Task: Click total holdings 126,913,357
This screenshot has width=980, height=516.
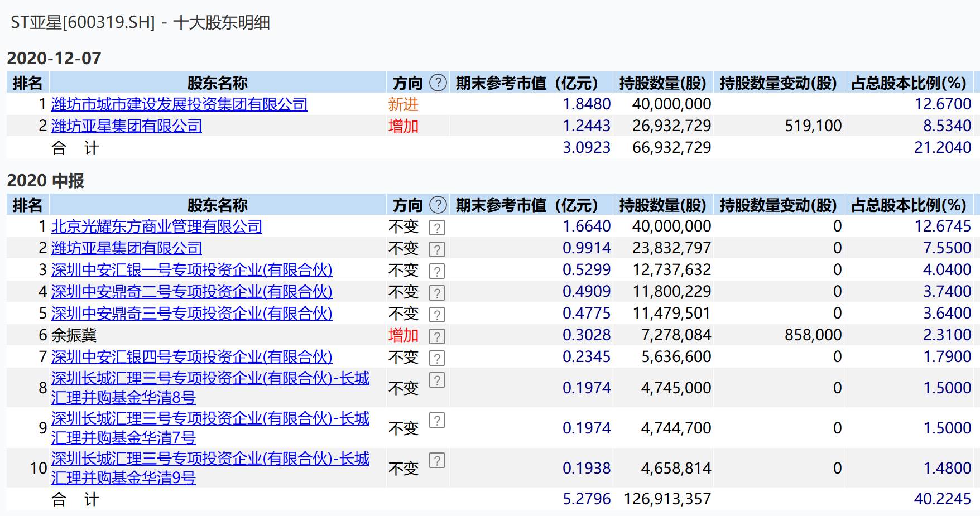Action: coord(667,499)
